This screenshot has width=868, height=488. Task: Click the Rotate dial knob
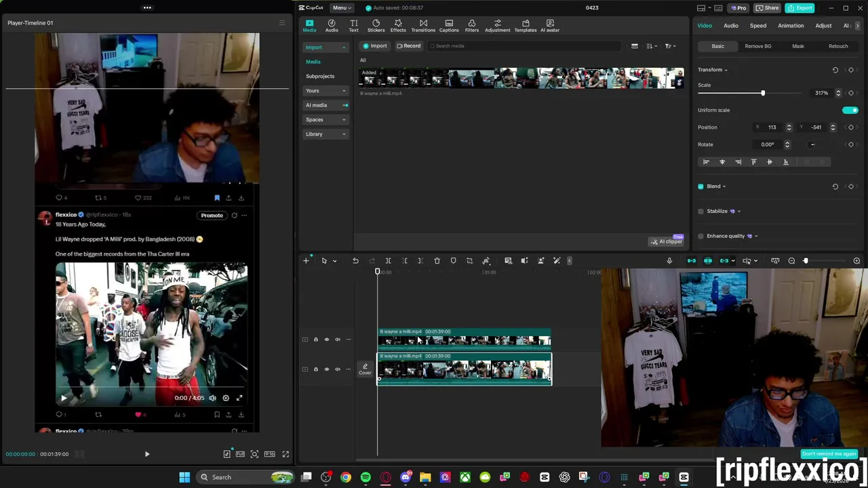812,144
